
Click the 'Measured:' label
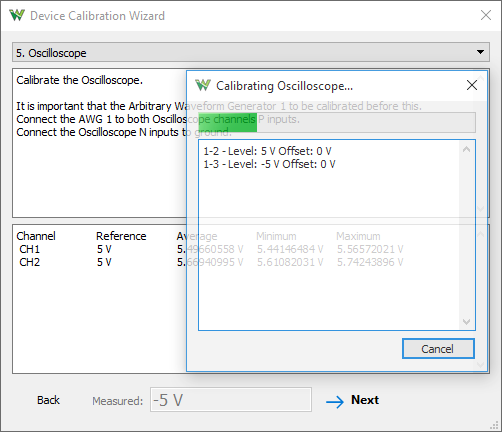(117, 401)
